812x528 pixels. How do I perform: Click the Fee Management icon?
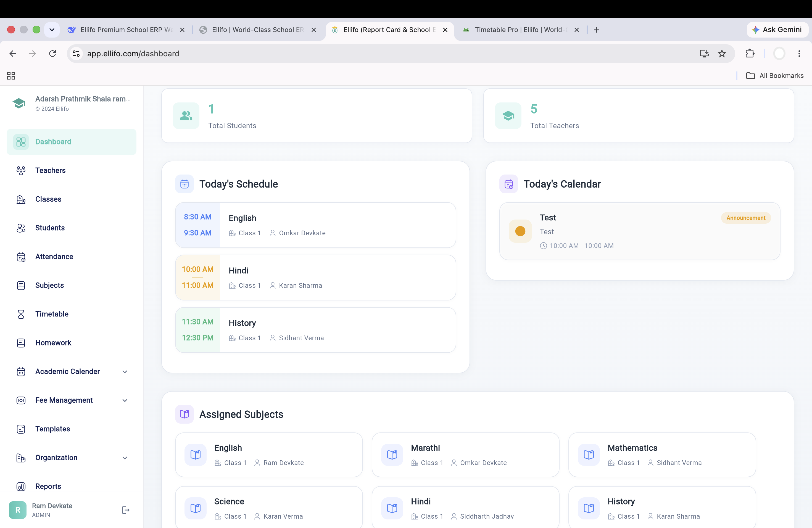coord(21,400)
